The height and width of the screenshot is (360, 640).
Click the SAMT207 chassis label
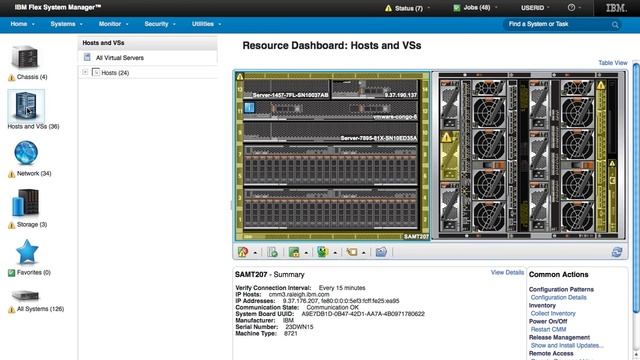416,236
